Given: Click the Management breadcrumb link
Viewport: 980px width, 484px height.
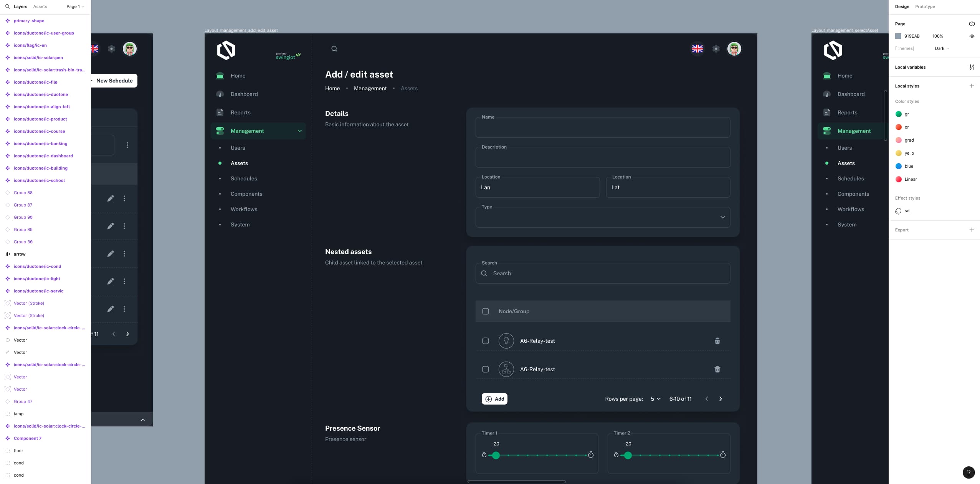Looking at the screenshot, I should 370,88.
